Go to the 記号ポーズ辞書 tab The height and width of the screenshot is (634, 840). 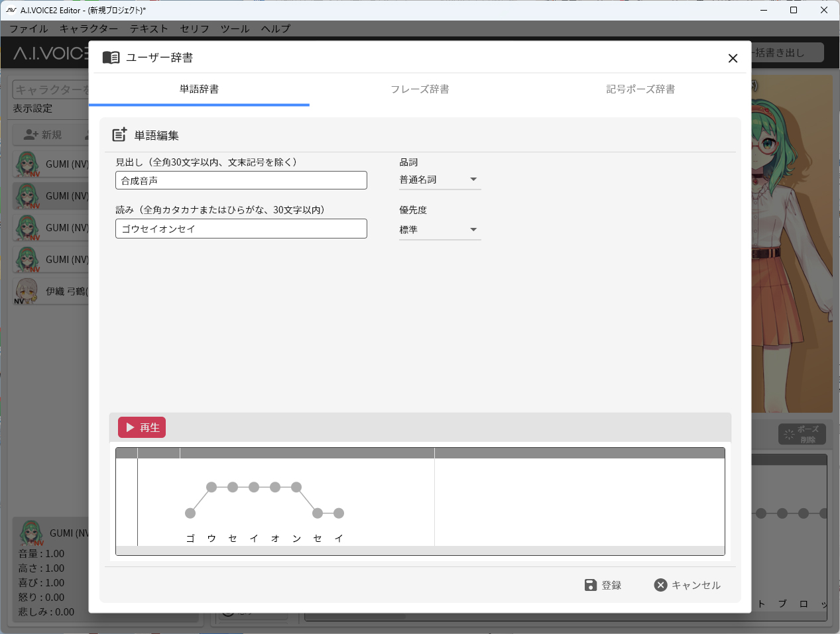click(x=640, y=89)
